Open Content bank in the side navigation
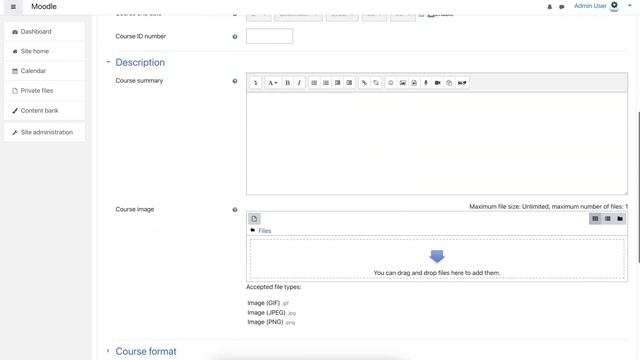The width and height of the screenshot is (640, 360). 44,110
